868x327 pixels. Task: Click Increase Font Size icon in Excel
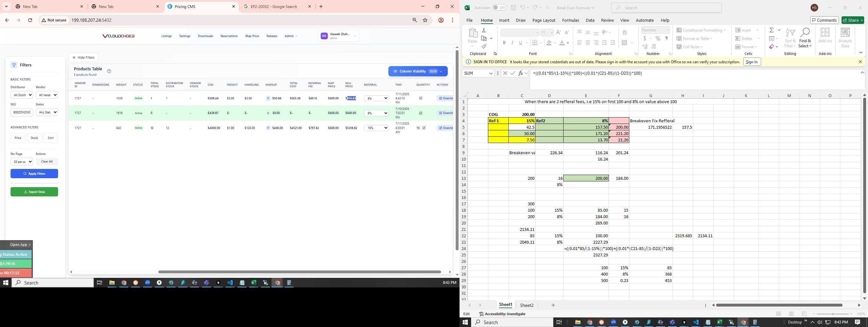[558, 32]
